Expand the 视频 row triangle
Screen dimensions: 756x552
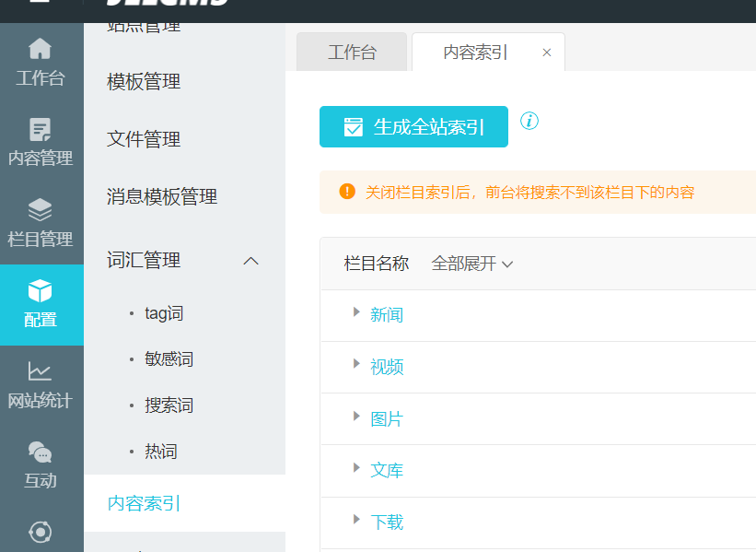tap(356, 364)
